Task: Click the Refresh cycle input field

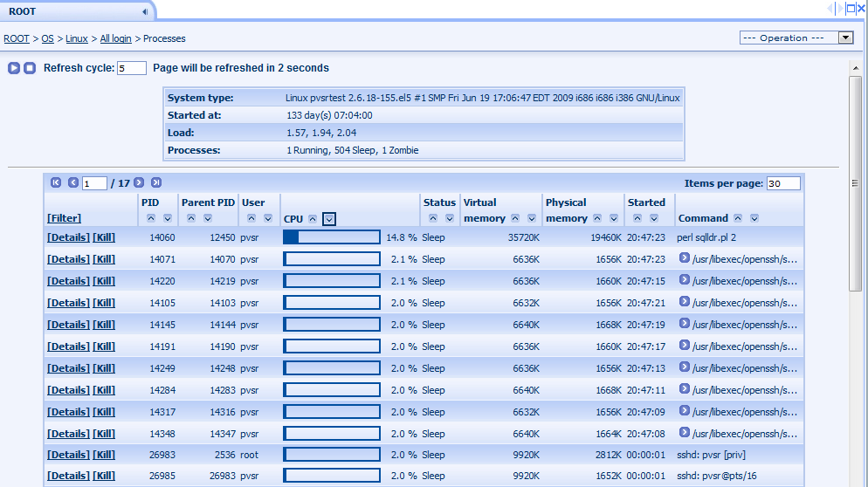Action: point(132,68)
